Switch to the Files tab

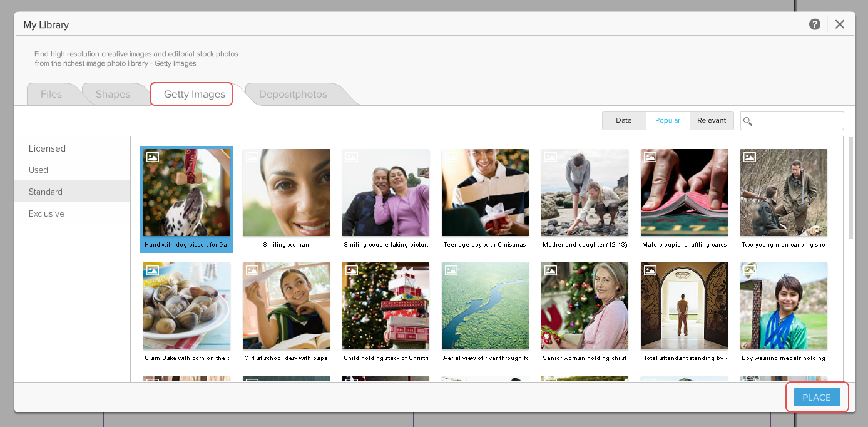pyautogui.click(x=51, y=95)
